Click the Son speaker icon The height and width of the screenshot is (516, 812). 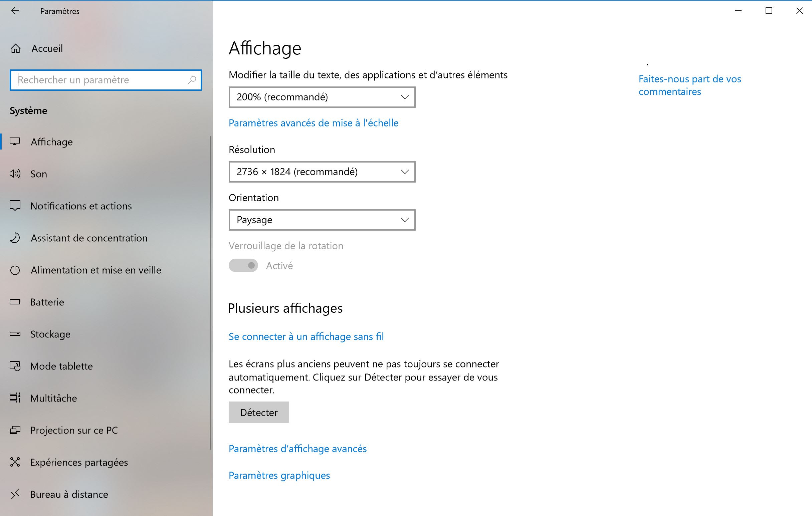pyautogui.click(x=15, y=174)
